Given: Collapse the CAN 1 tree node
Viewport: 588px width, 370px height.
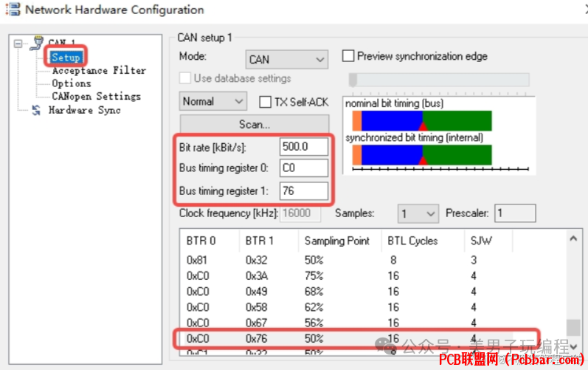Looking at the screenshot, I should [18, 44].
